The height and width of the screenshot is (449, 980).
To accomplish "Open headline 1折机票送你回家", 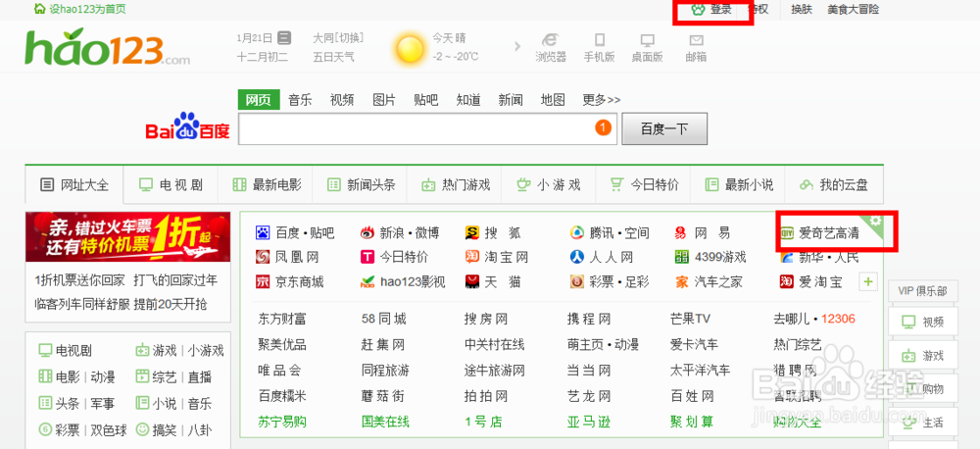I will coord(80,279).
